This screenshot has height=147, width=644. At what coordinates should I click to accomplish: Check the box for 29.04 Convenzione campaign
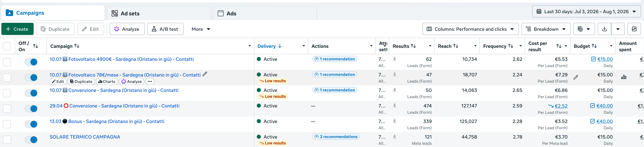[7, 108]
